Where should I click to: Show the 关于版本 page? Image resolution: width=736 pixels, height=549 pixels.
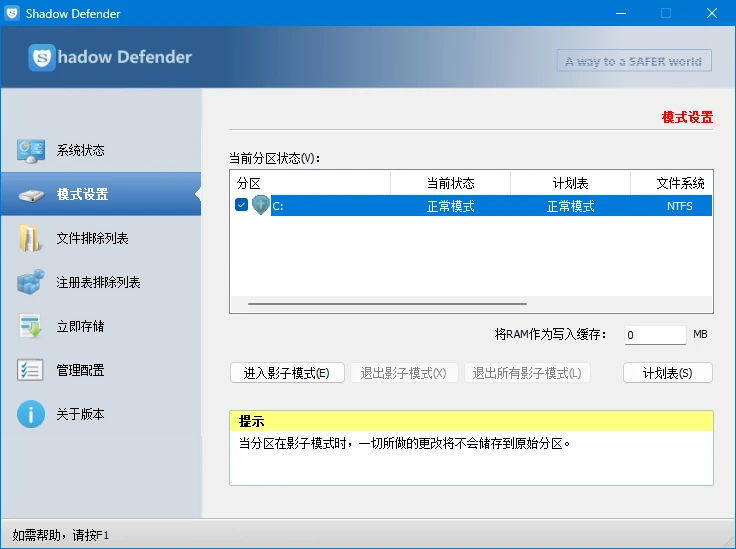click(x=101, y=414)
